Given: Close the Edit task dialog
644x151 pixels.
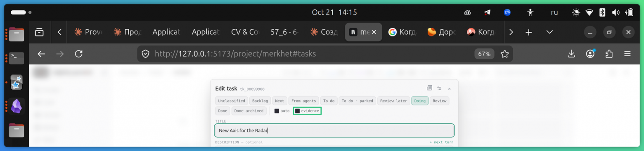Looking at the screenshot, I should pos(450,89).
